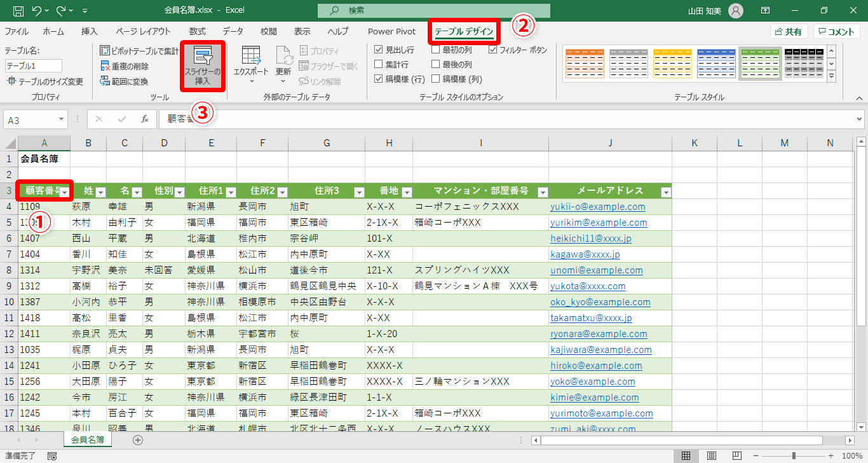Expand the formula bar

click(x=860, y=119)
